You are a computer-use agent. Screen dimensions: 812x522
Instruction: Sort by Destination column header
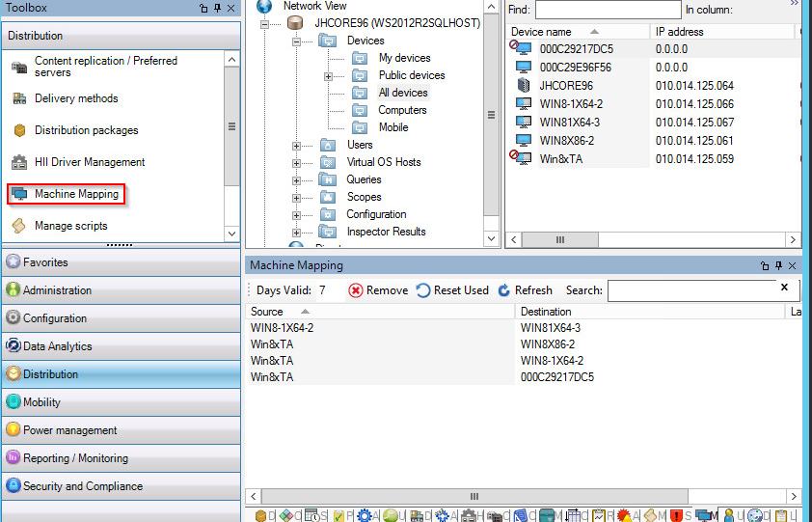[x=546, y=312]
